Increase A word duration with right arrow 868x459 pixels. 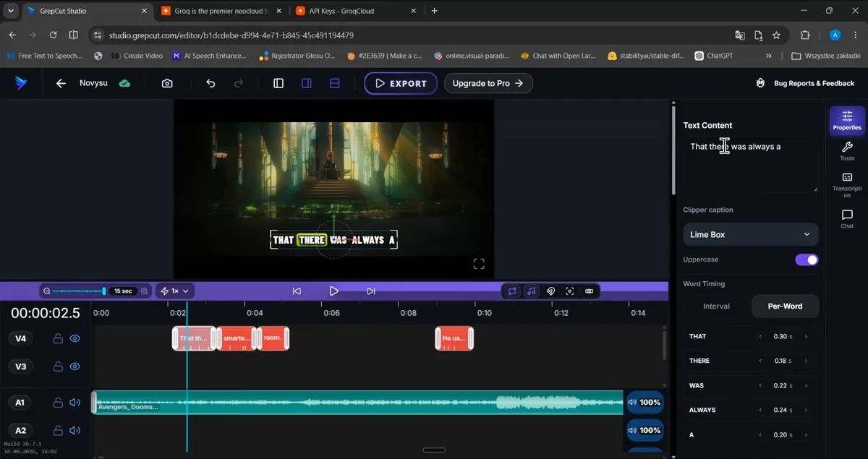(807, 435)
